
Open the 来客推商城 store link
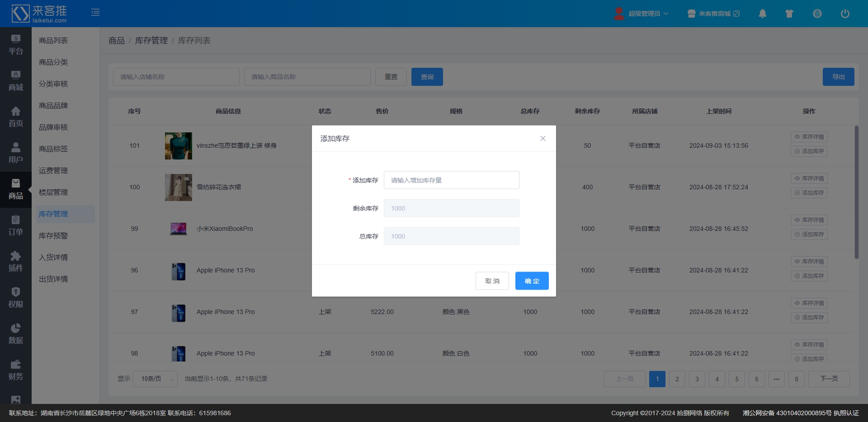click(x=714, y=14)
